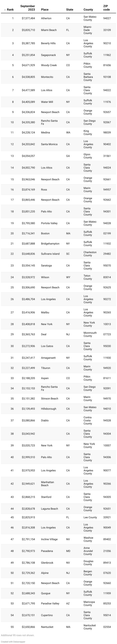Select the Nantucket place cell
This screenshot has width=117, height=644.
pos(47,627)
